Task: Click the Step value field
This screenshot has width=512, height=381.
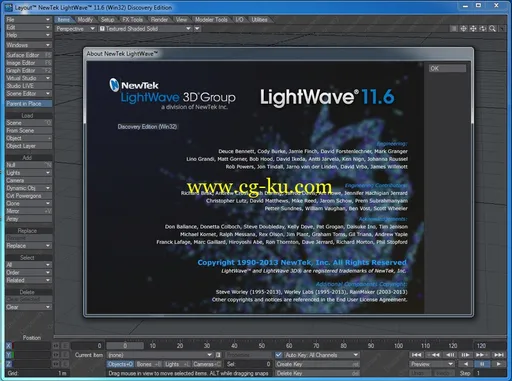Action: (491, 373)
